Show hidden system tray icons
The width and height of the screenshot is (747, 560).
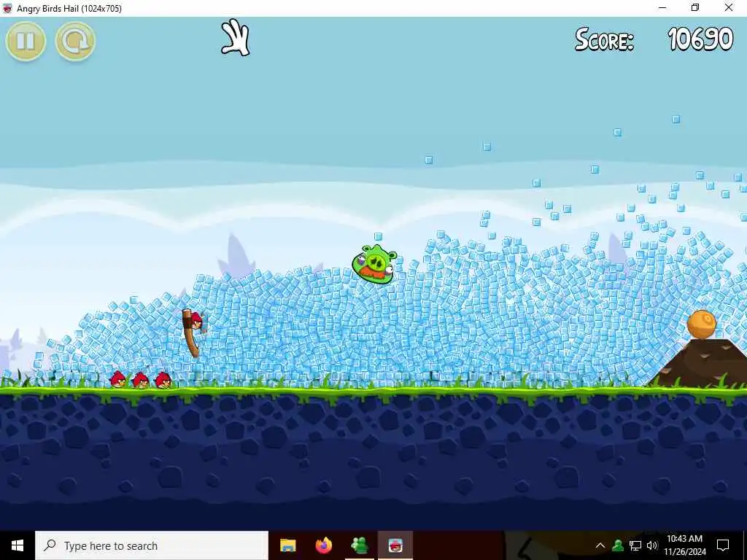(x=600, y=545)
